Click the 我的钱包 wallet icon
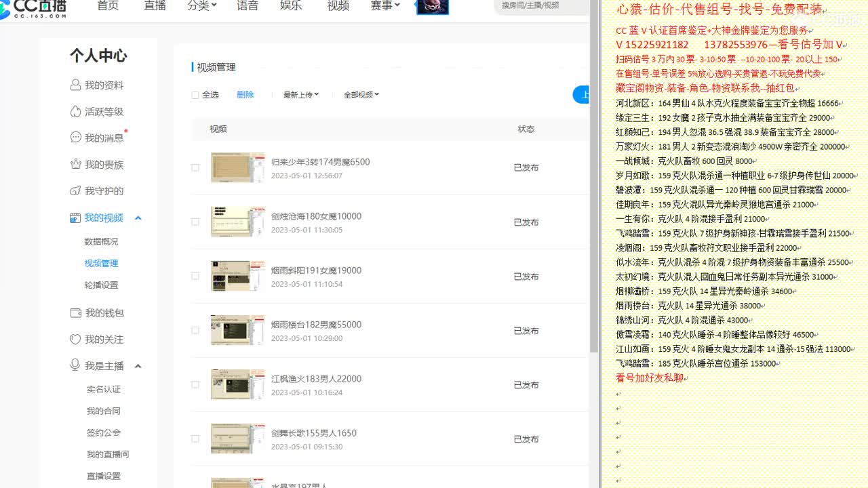Image resolution: width=868 pixels, height=488 pixels. coord(76,313)
